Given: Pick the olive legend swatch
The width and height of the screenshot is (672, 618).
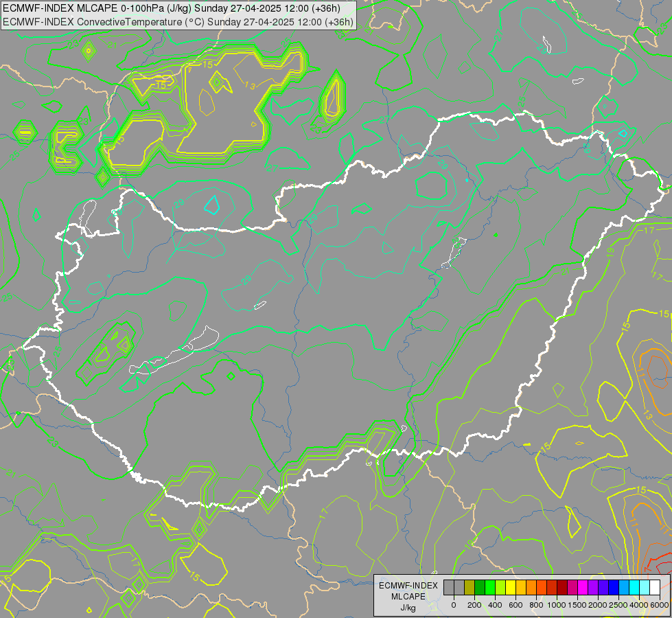Looking at the screenshot, I should (x=470, y=587).
